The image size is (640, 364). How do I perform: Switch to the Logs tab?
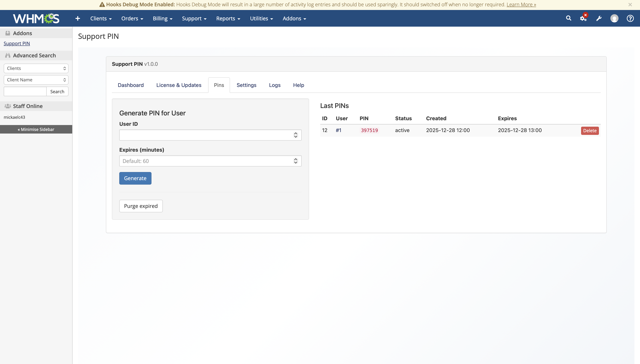pos(275,85)
